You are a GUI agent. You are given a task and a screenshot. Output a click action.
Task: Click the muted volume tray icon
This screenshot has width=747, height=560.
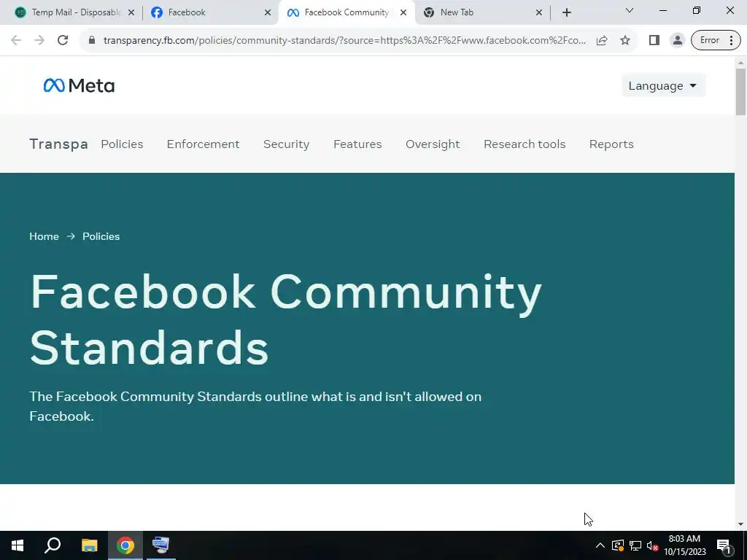tap(652, 545)
